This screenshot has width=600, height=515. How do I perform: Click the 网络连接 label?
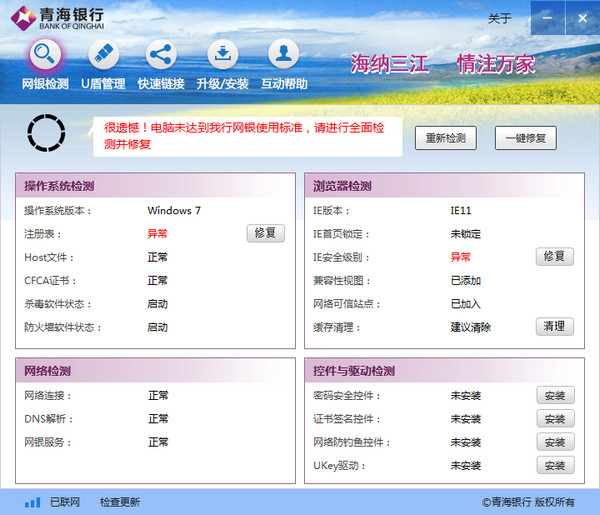(48, 395)
